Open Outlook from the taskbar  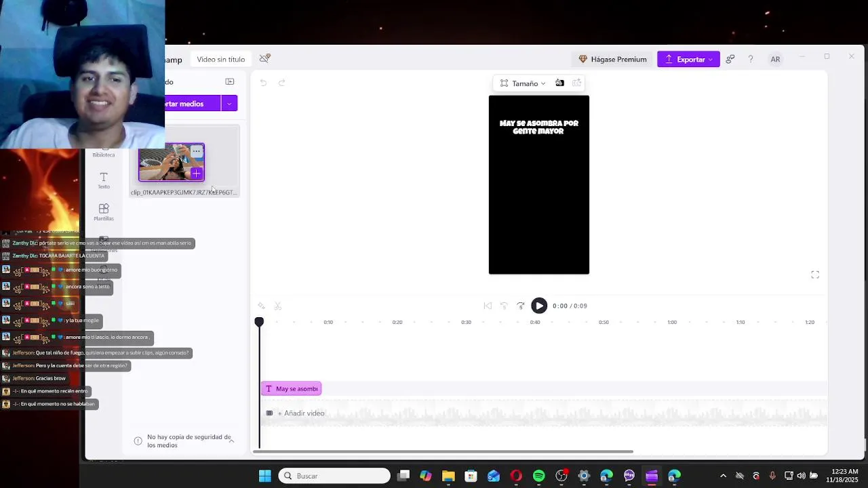[494, 476]
